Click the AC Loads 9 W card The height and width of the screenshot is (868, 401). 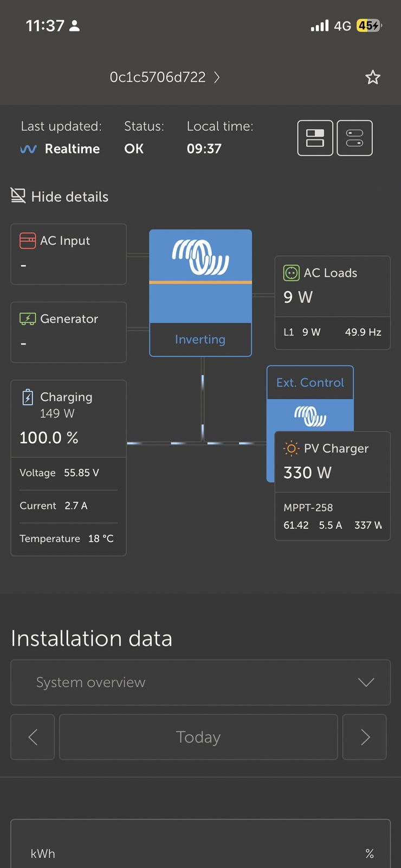(x=333, y=303)
